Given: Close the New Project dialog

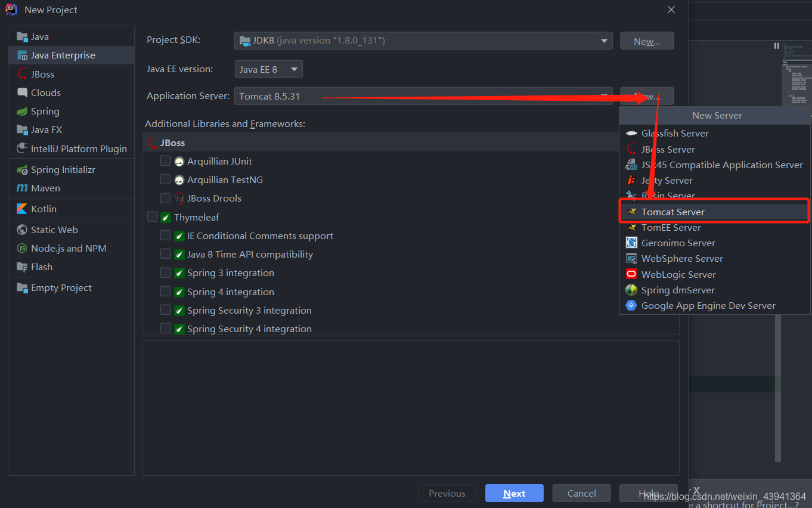Looking at the screenshot, I should (x=671, y=10).
